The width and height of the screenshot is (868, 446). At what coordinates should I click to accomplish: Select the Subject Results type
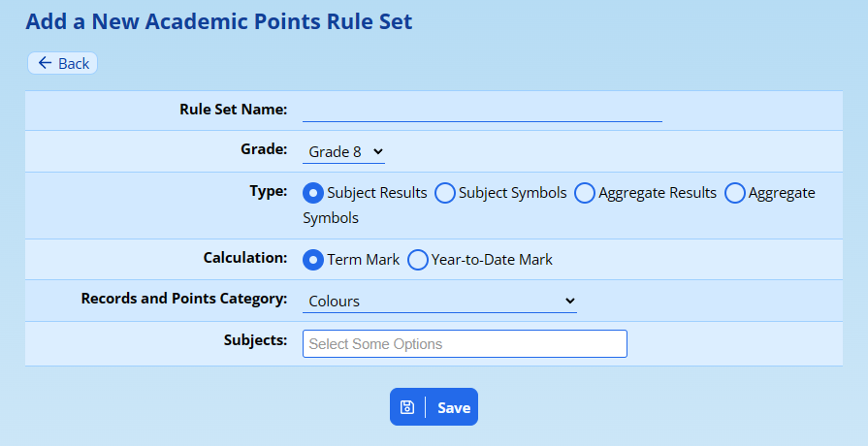313,193
